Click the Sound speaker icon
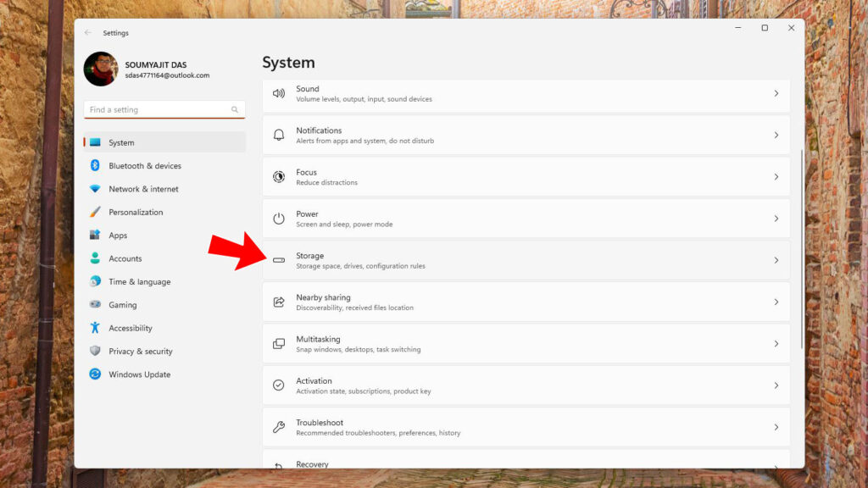This screenshot has height=488, width=868. pyautogui.click(x=278, y=93)
